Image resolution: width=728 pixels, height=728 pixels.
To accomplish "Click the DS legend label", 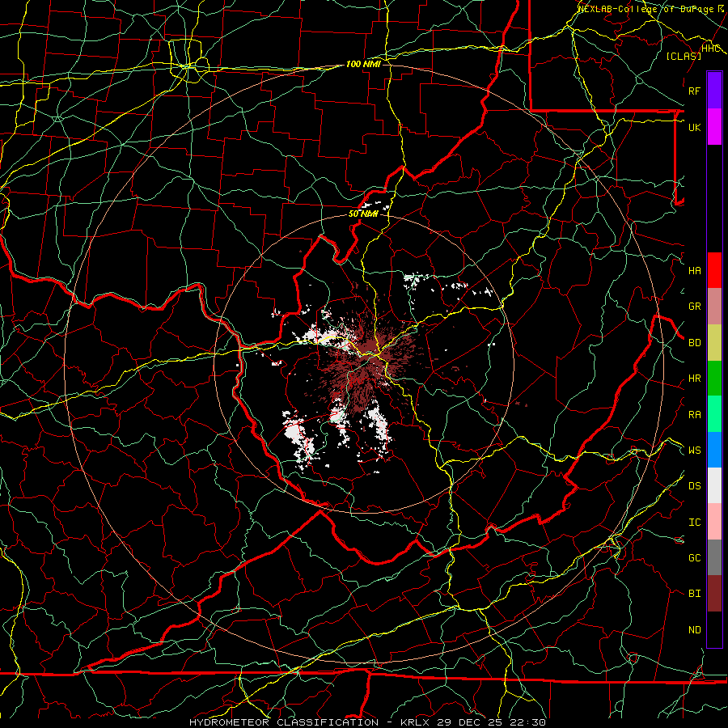I will [x=694, y=486].
